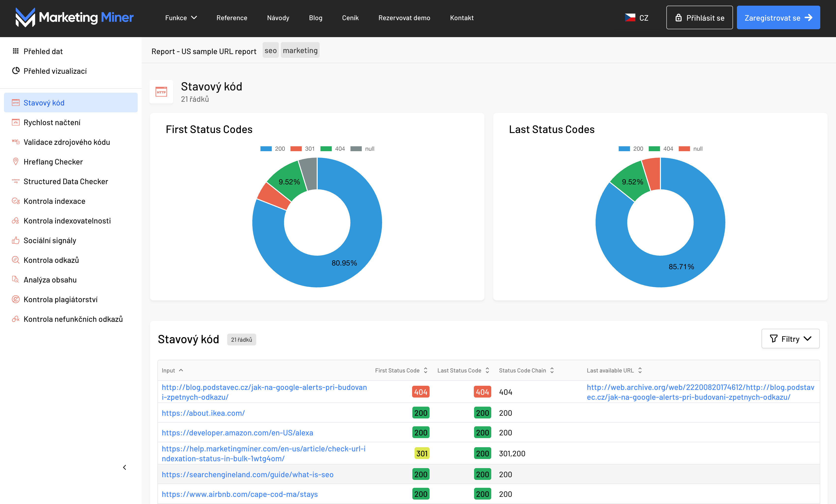Open the Ceník navigation item
This screenshot has height=504, width=836.
click(350, 18)
